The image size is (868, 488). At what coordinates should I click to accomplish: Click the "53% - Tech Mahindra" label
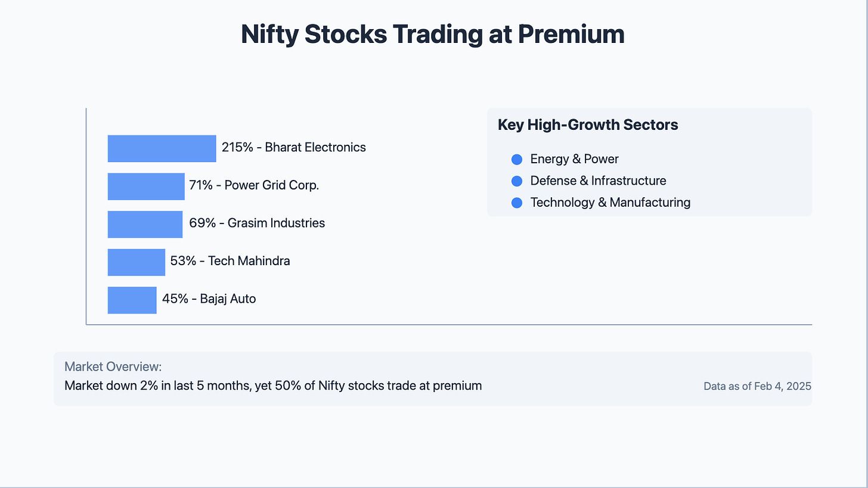[230, 261]
